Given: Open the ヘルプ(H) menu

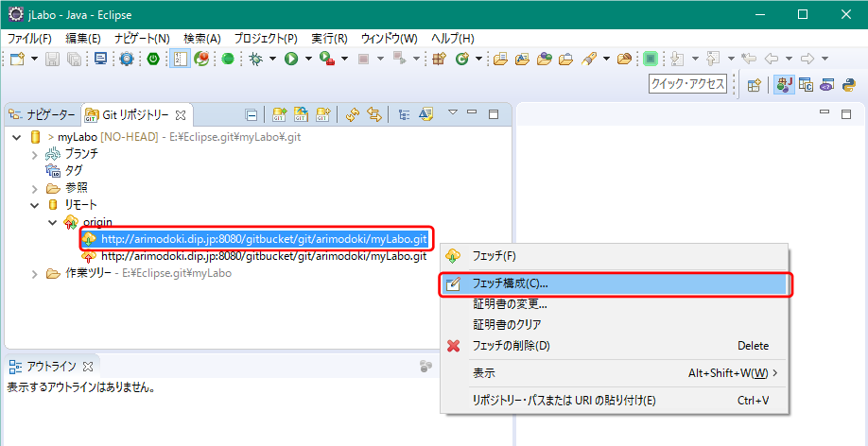Looking at the screenshot, I should 452,39.
